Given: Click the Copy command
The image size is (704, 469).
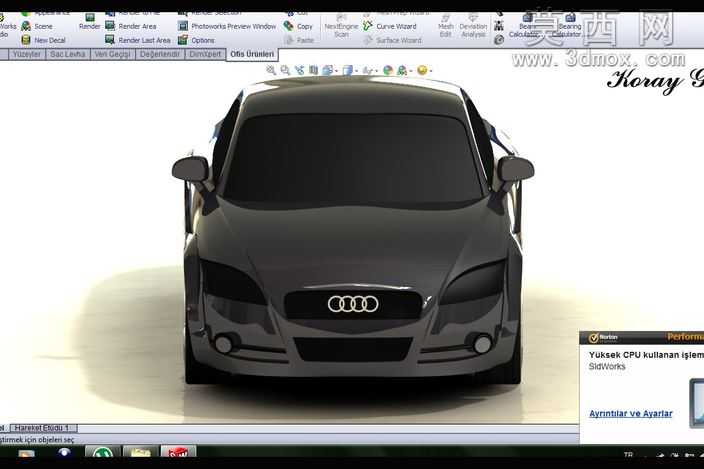Looking at the screenshot, I should 298,26.
